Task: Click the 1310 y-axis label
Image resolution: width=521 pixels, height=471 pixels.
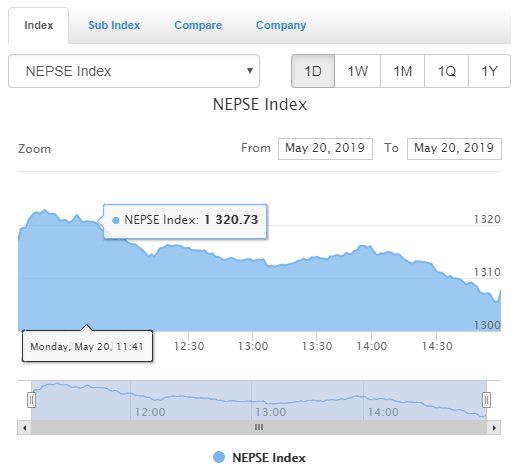Action: click(487, 272)
